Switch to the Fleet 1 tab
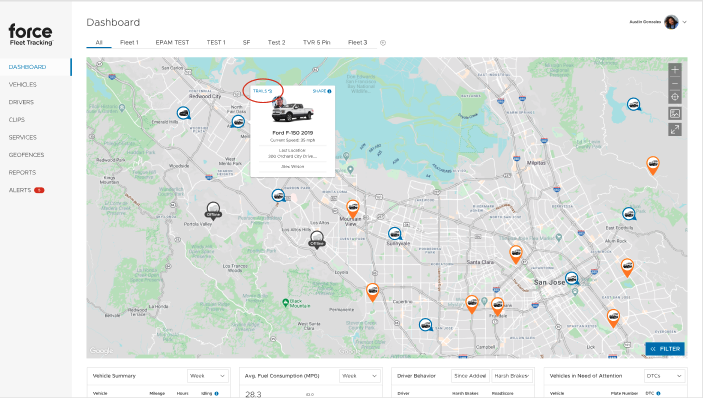This screenshot has height=398, width=703. coord(129,43)
